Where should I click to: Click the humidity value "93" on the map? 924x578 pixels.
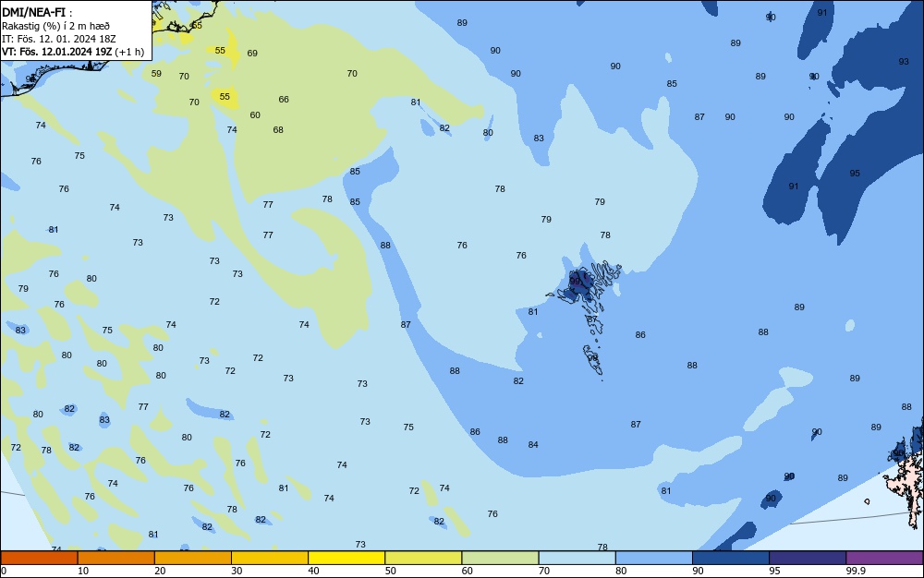click(904, 61)
